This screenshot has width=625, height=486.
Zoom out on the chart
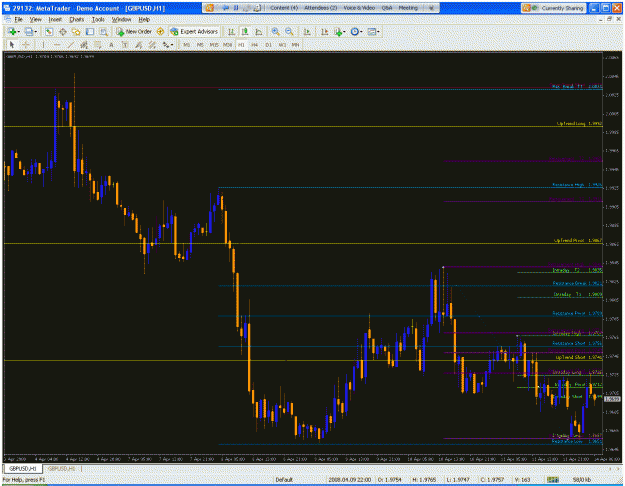click(289, 31)
